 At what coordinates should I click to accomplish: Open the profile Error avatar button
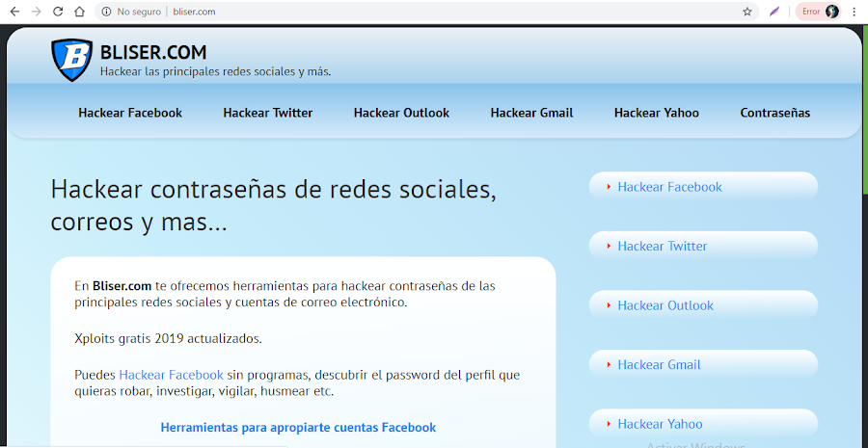click(x=818, y=12)
